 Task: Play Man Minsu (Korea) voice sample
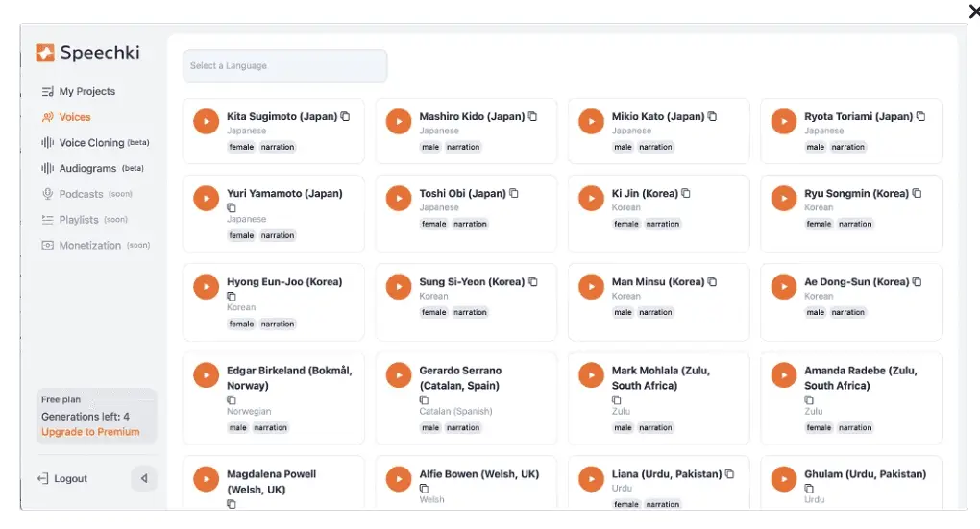point(591,287)
